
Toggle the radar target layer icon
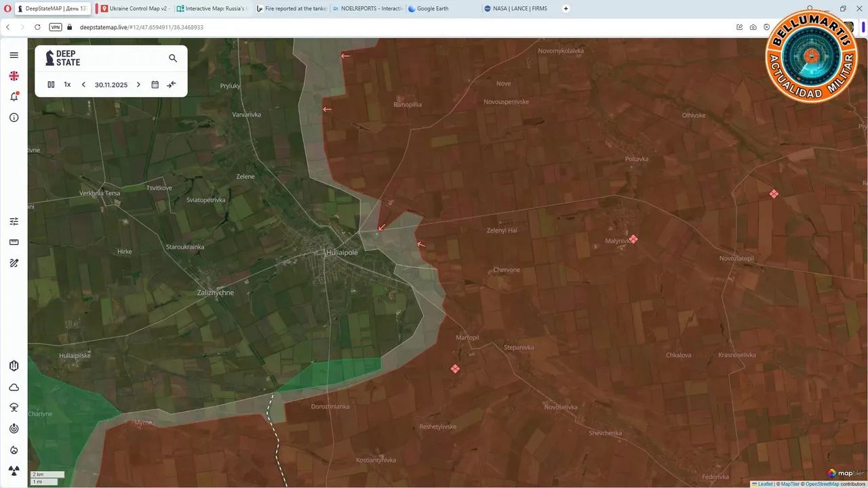coord(14,428)
